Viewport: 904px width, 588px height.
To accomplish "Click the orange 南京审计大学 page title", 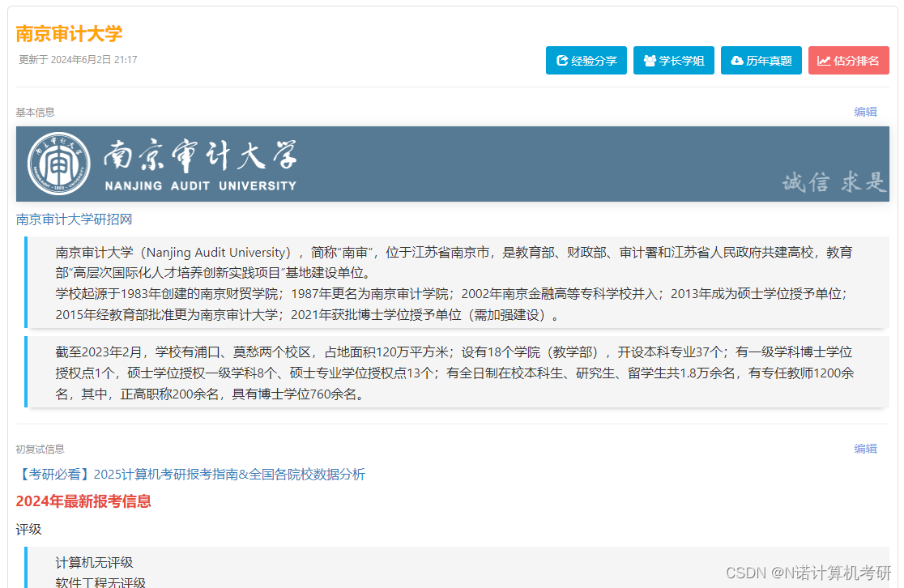I will (x=69, y=33).
